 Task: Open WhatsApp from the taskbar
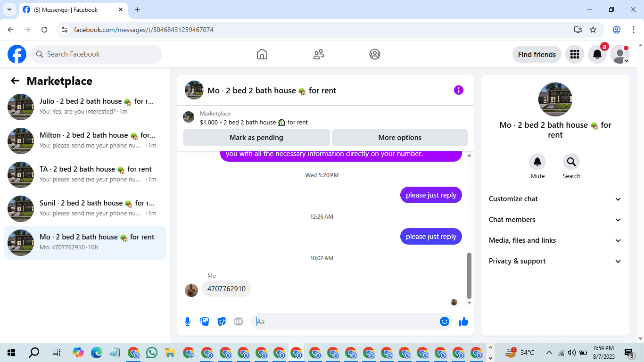152,353
